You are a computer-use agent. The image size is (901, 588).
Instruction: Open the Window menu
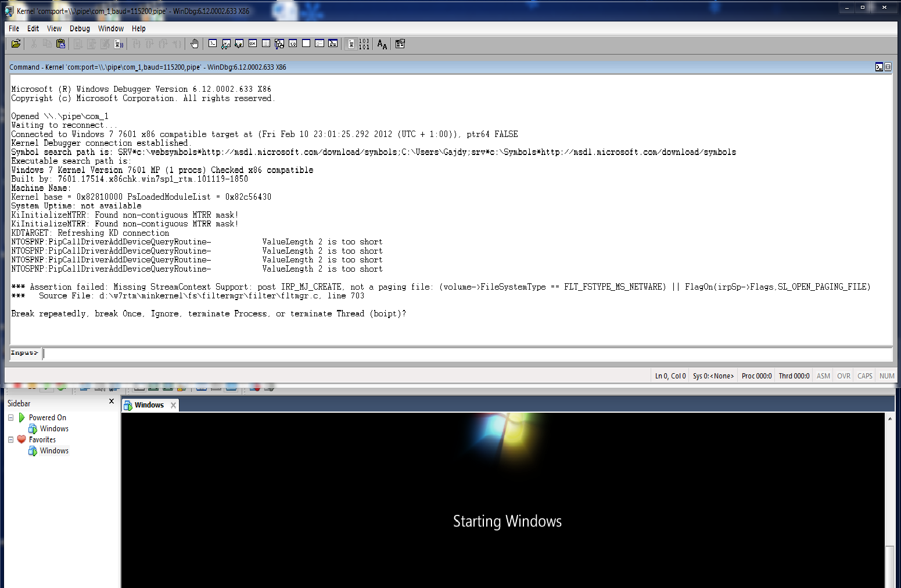click(x=111, y=28)
